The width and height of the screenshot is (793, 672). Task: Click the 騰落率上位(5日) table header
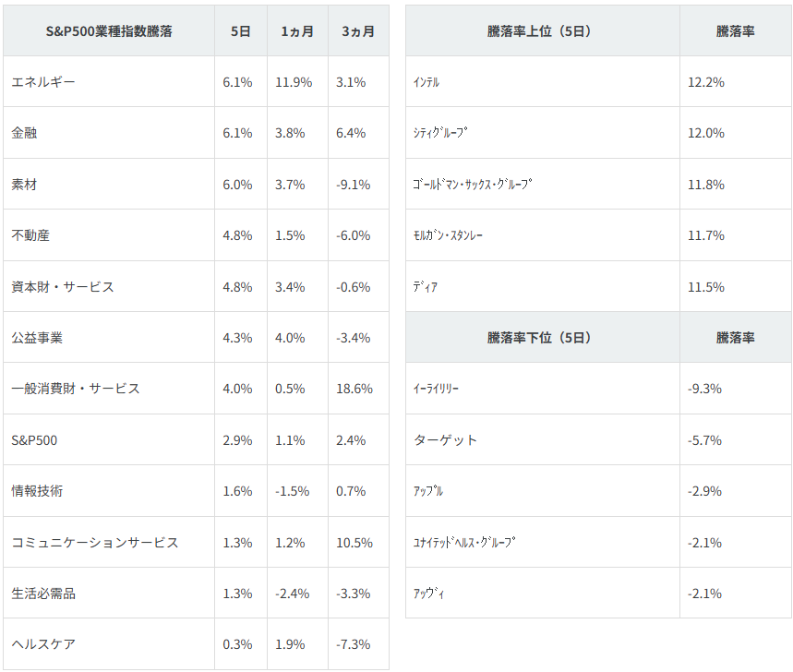tap(542, 30)
